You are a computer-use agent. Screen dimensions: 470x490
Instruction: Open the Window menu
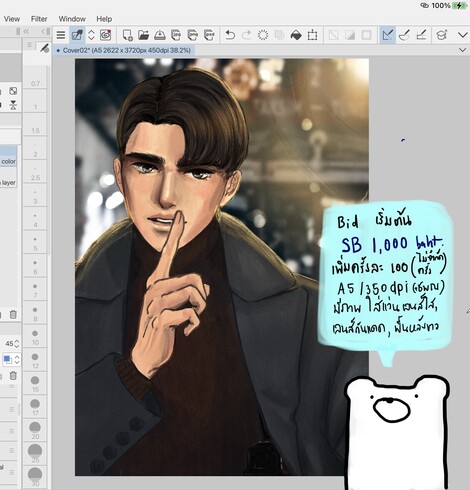click(x=72, y=19)
